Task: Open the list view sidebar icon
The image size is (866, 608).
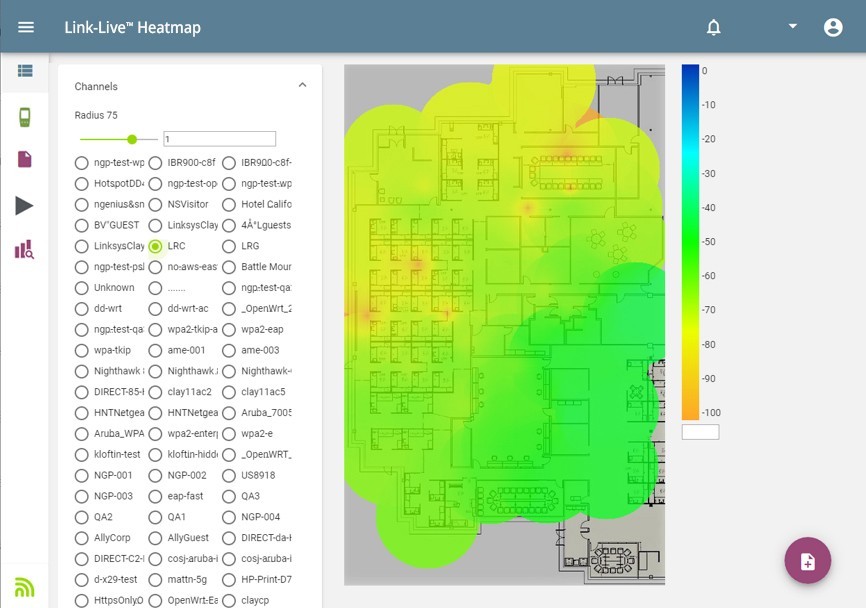Action: (x=25, y=71)
